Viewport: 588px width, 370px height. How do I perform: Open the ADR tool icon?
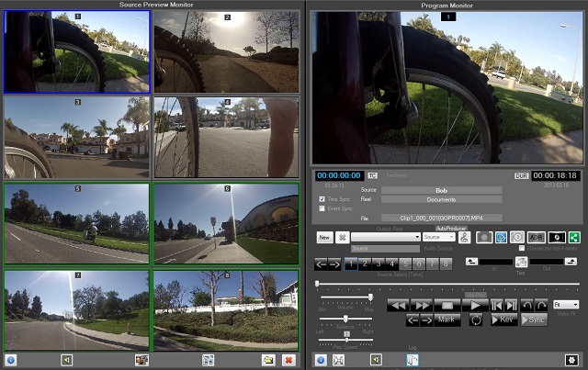click(537, 237)
